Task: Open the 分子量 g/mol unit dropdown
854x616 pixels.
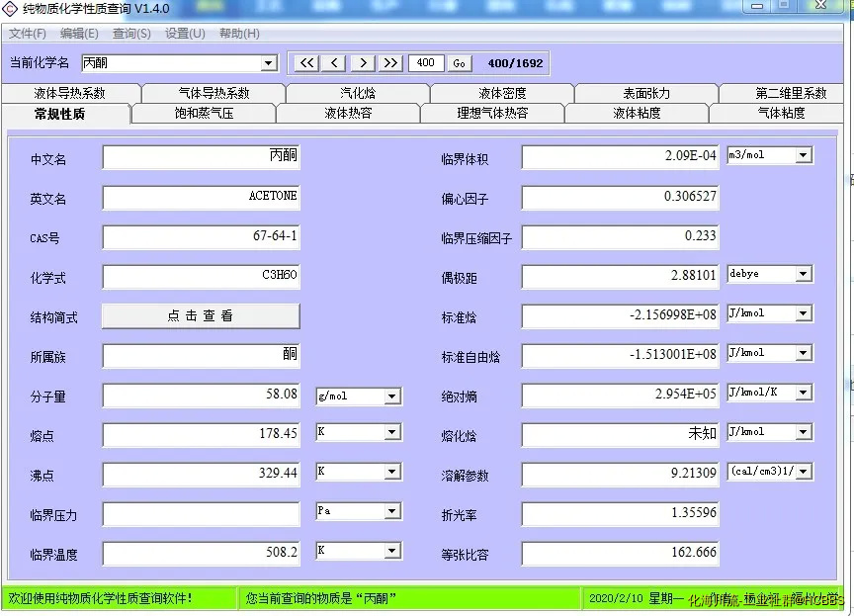Action: tap(391, 396)
